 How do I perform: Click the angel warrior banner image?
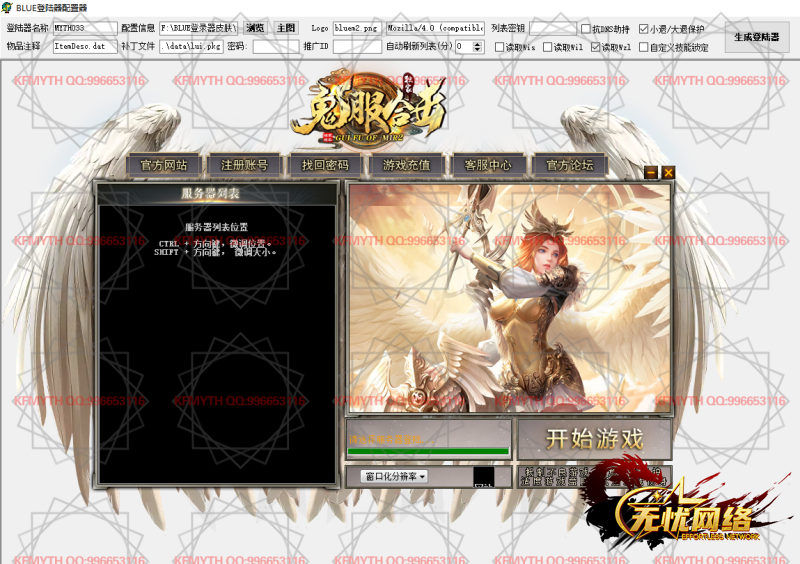pos(509,298)
